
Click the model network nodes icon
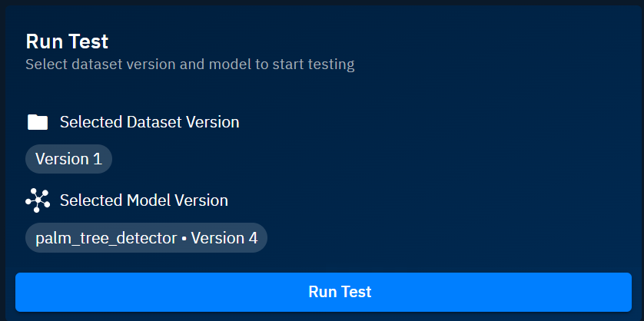pos(38,200)
